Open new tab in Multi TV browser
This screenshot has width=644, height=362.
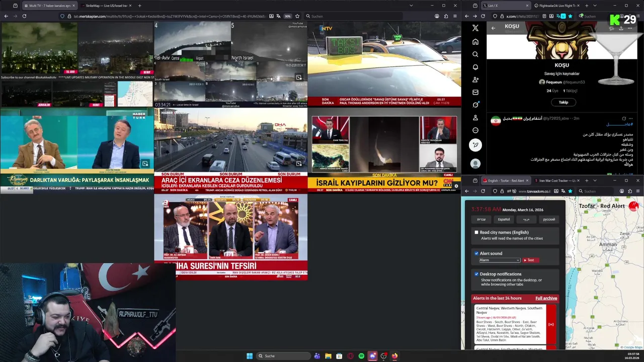point(139,6)
